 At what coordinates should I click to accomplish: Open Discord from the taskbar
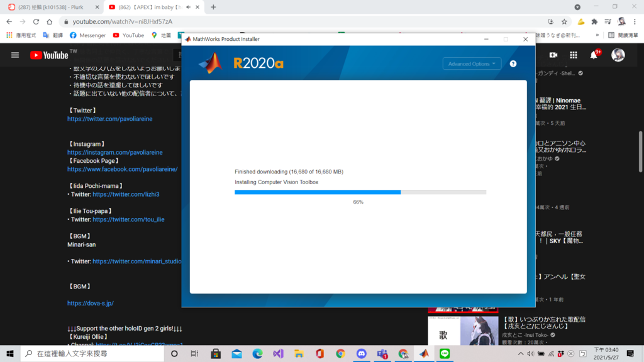click(x=362, y=353)
